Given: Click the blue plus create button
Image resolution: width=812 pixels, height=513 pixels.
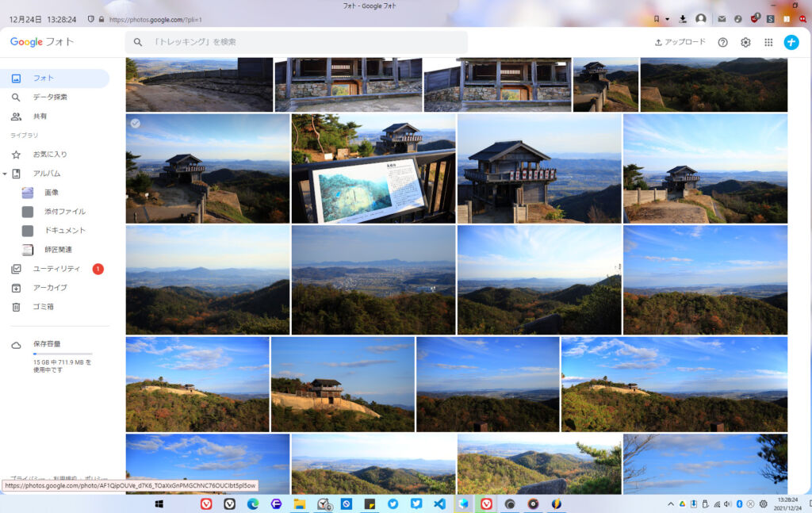Looking at the screenshot, I should (791, 43).
